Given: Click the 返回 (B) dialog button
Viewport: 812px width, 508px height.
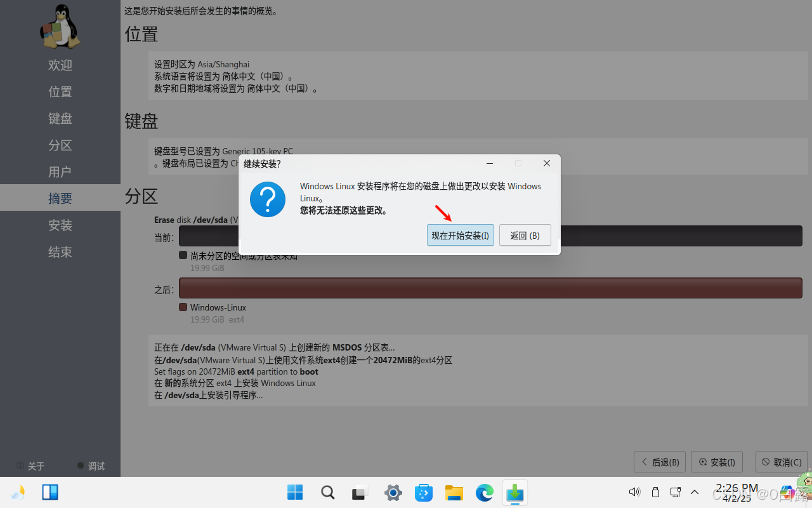Looking at the screenshot, I should click(x=525, y=235).
